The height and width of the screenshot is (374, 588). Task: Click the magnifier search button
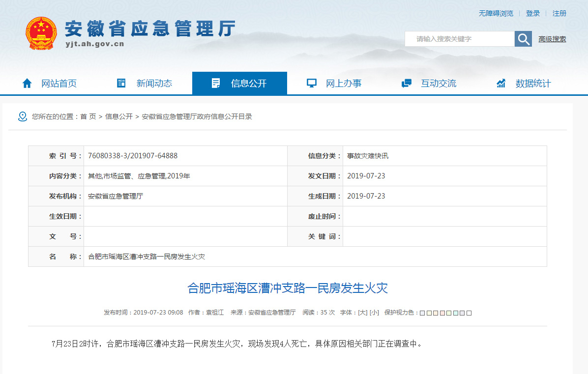coord(523,39)
